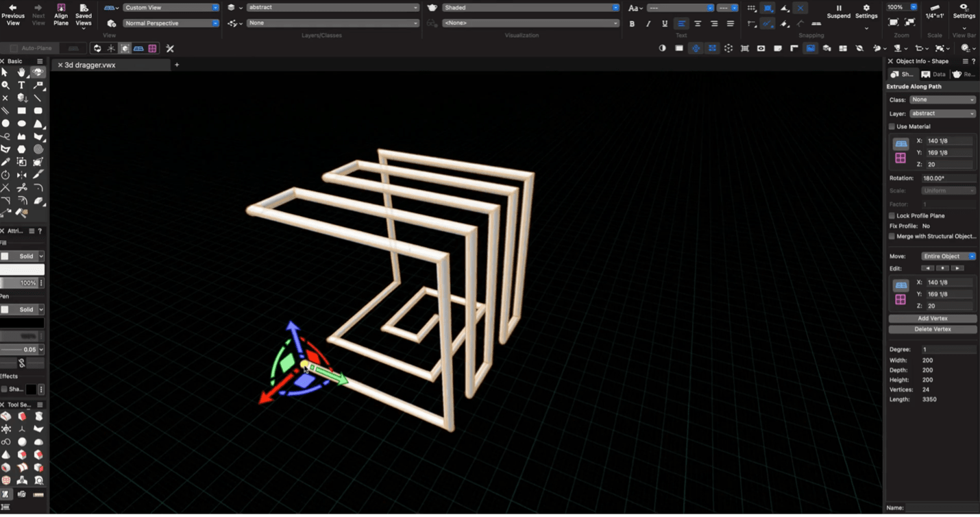The image size is (980, 517).
Task: Select the Spiral tool
Action: tap(38, 149)
